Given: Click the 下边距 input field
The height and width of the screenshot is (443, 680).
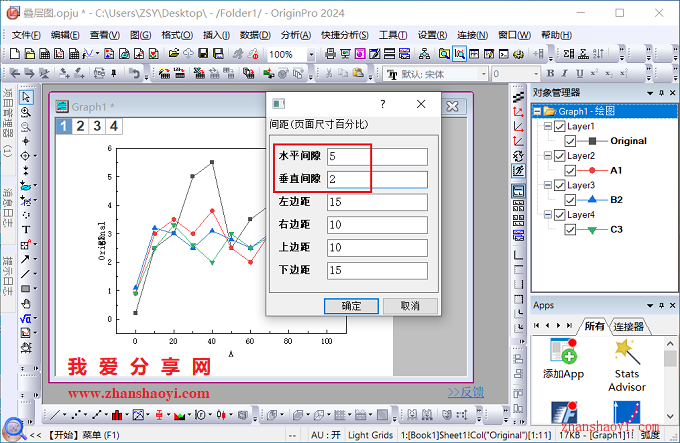Looking at the screenshot, I should click(377, 270).
